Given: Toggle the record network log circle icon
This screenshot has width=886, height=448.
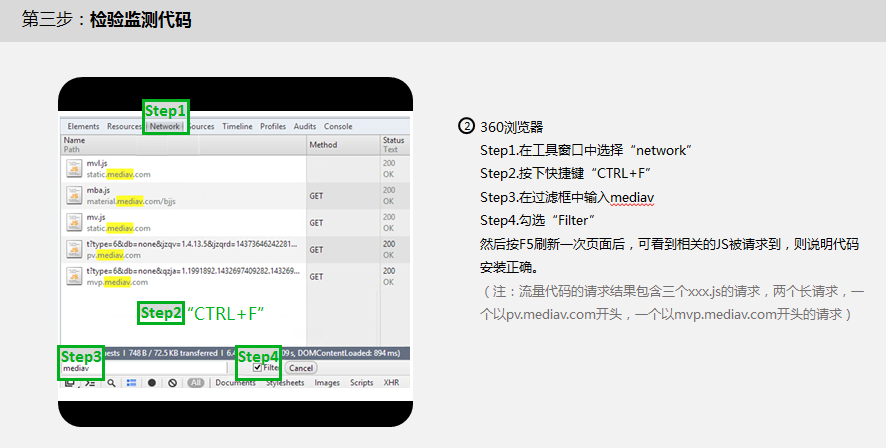Looking at the screenshot, I should point(152,383).
